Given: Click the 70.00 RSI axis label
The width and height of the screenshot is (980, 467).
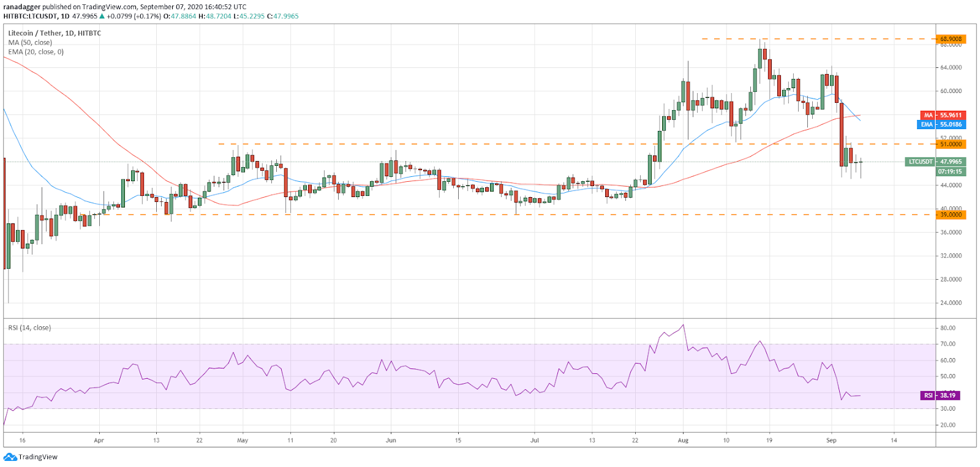Looking at the screenshot, I should [x=948, y=344].
